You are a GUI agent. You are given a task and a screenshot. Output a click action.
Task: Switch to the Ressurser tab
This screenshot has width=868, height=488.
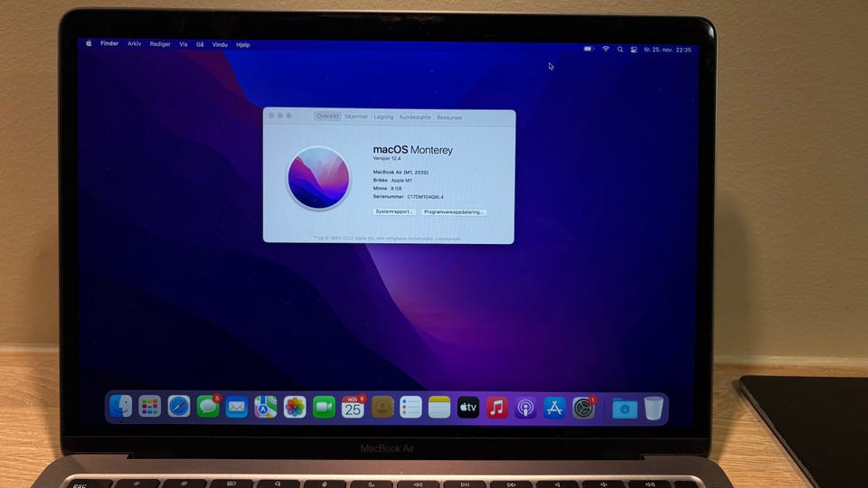[x=449, y=117]
